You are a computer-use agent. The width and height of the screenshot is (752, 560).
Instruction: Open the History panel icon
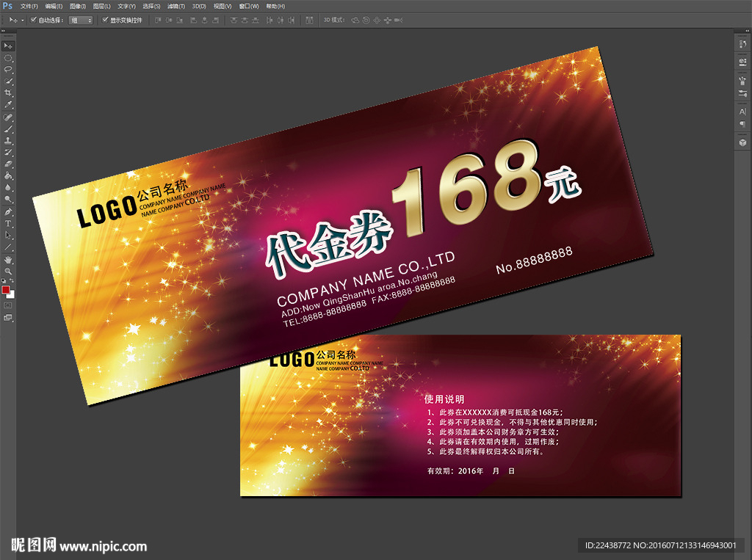click(x=743, y=44)
